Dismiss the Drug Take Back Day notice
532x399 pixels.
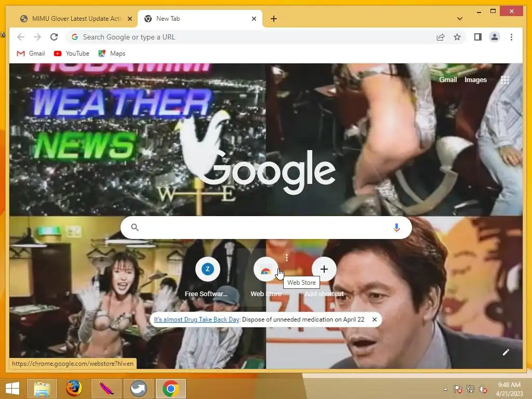point(375,320)
